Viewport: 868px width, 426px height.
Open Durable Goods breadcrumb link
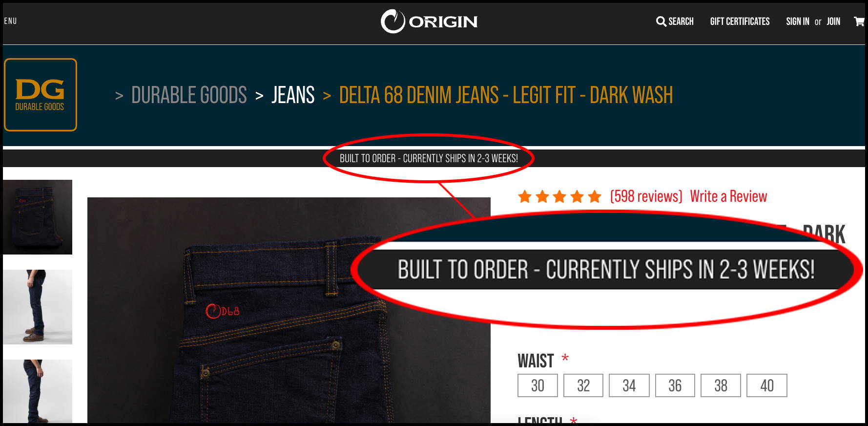(189, 95)
